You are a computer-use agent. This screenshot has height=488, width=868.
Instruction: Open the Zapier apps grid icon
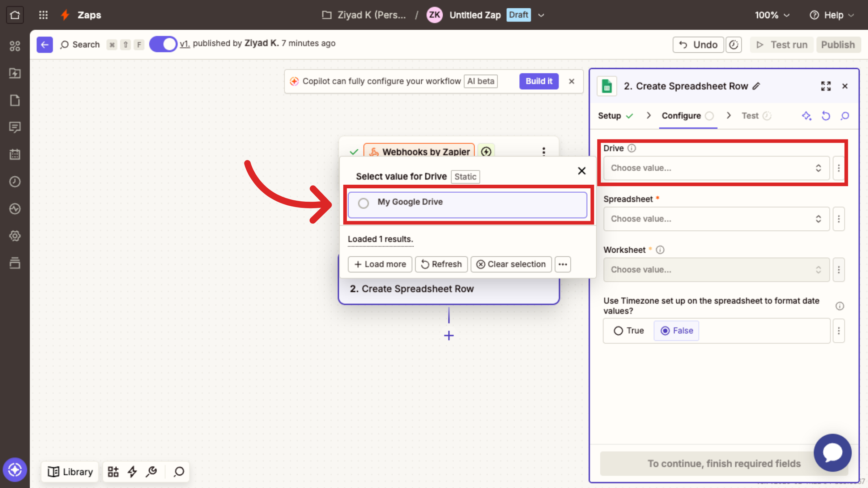tap(43, 15)
